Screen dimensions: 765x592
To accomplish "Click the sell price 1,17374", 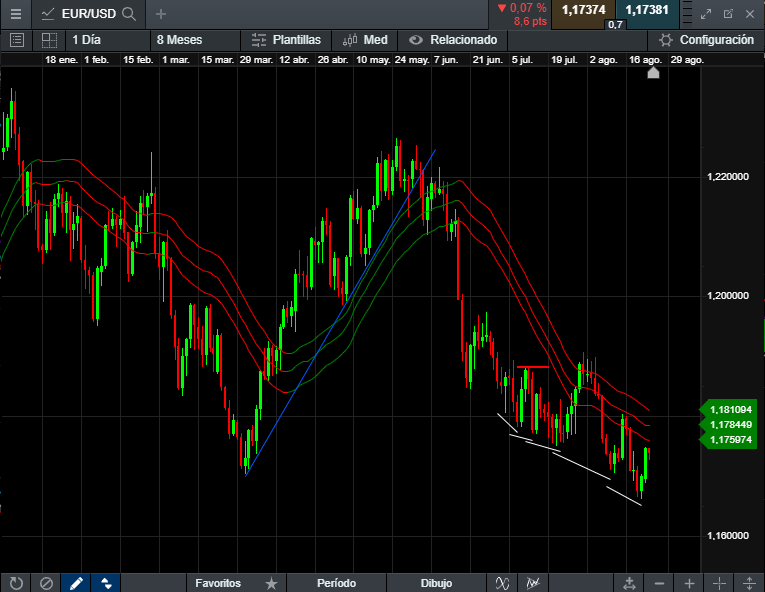I will [584, 10].
